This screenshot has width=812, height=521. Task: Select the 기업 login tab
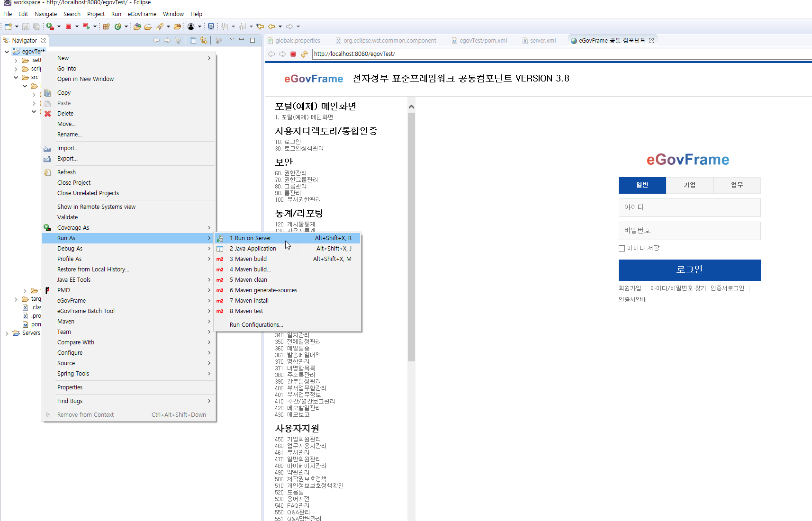pos(689,185)
